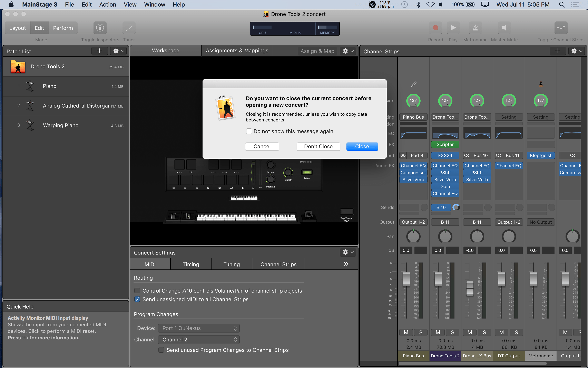Mute the Piano Bus channel strip
Viewport: 588px width, 368px height.
coord(406,332)
